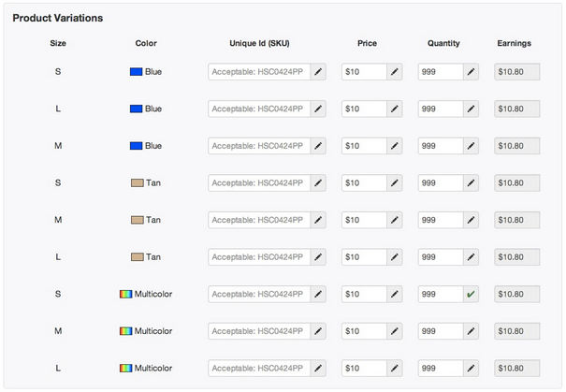Edit the SKU of Small Tan variation
The width and height of the screenshot is (566, 392).
(x=318, y=182)
